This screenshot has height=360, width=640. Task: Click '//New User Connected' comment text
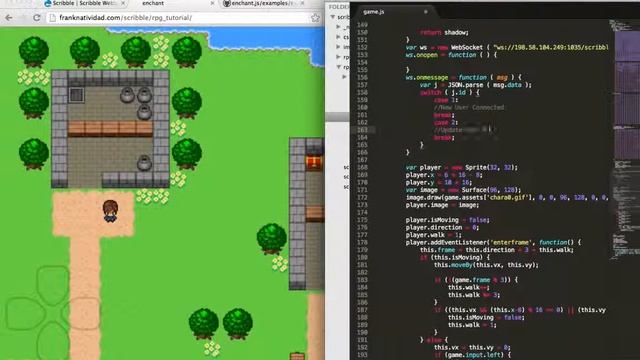(469, 107)
